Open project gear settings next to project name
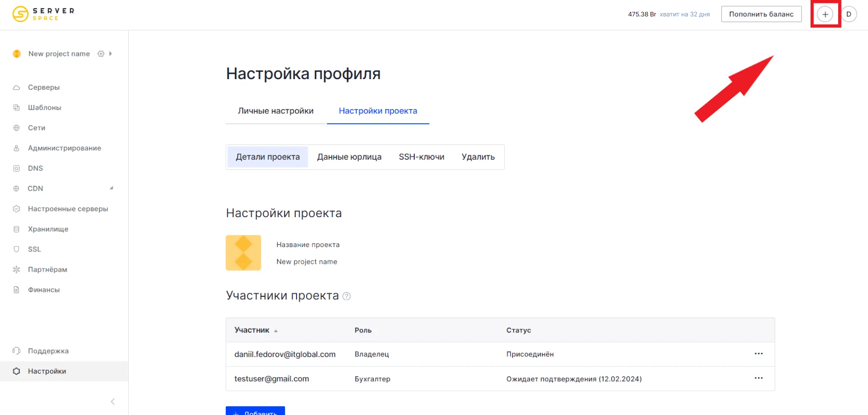Screen dimensions: 868x415 (101, 54)
